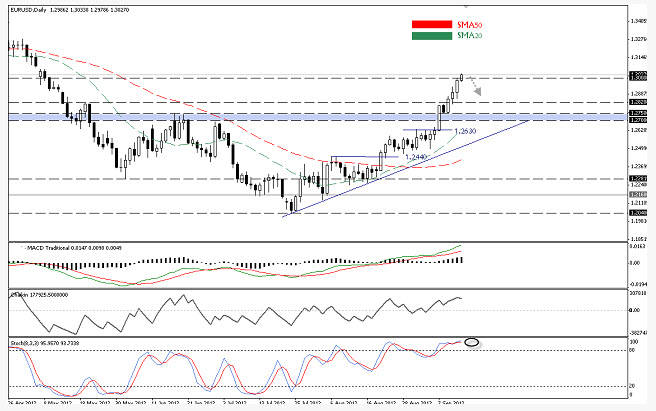Viewport: 656px width, 411px height.
Task: Click the 1.2887 price axis value
Action: 638,94
